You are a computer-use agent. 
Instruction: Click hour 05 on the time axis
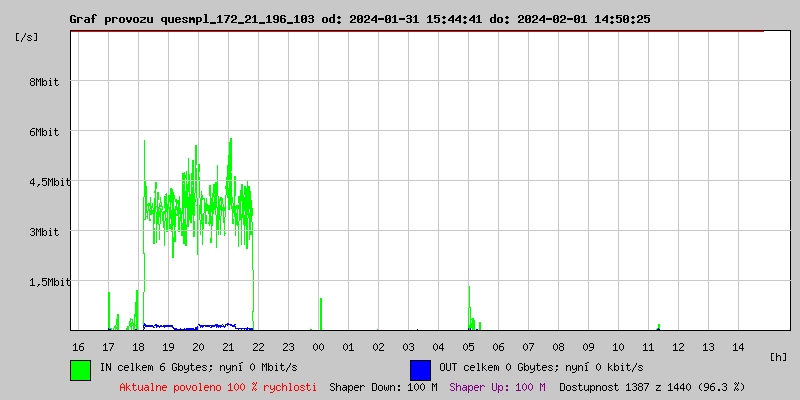tap(468, 346)
